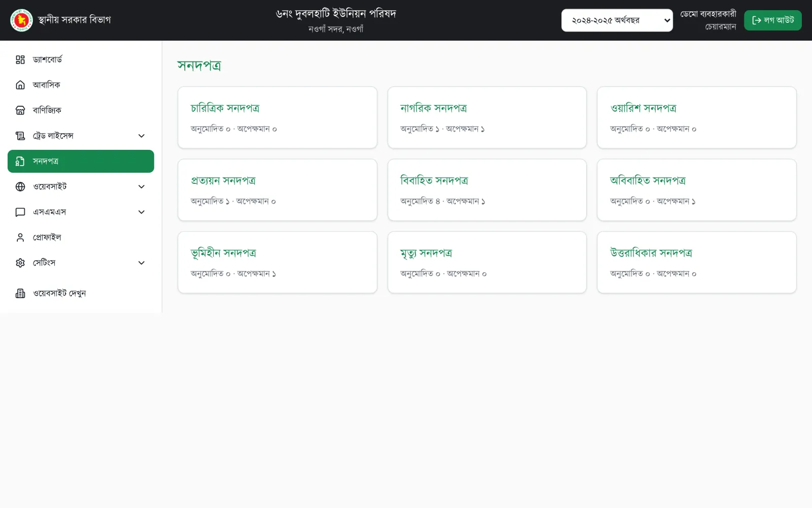
Task: Click the ওয়েবসাইট দেখুন newspaper icon
Action: (x=20, y=293)
